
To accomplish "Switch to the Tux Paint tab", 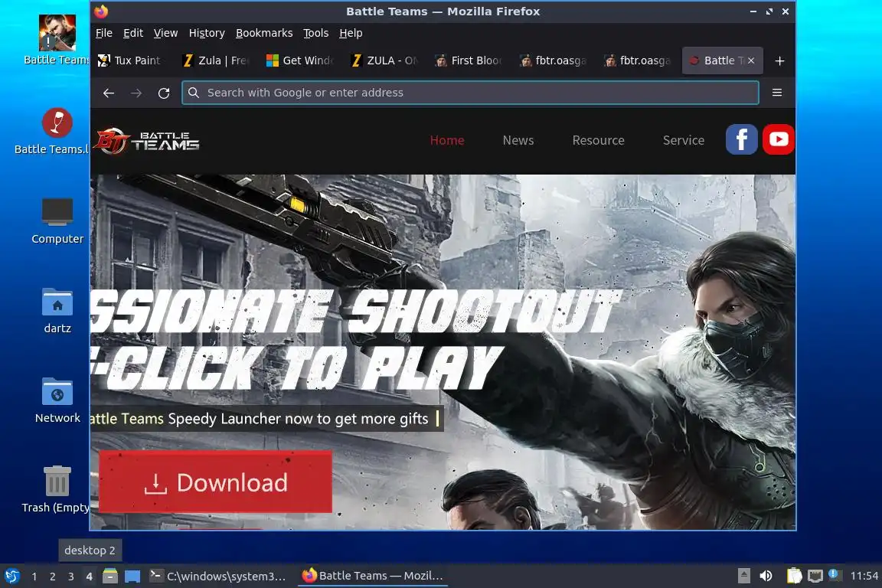I will pos(131,60).
